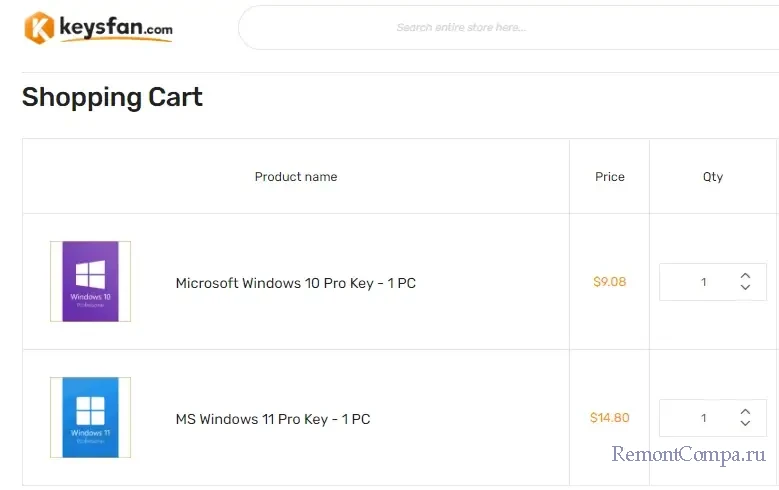Screen dimensions: 779x490
Task: Click the Shopping Cart heading
Action: click(112, 97)
